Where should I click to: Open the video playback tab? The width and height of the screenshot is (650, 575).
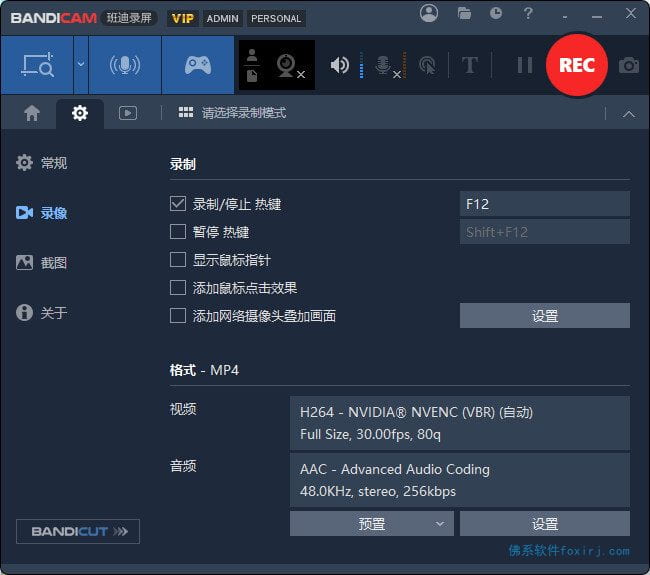click(128, 113)
